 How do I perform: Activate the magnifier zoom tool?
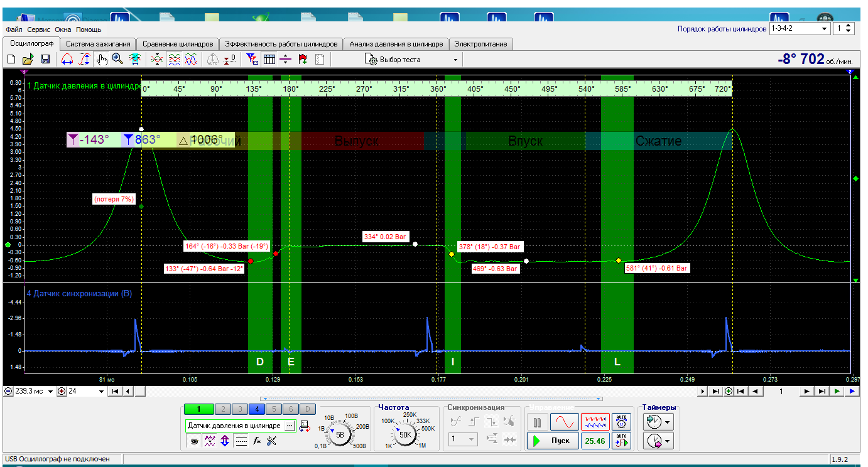117,60
